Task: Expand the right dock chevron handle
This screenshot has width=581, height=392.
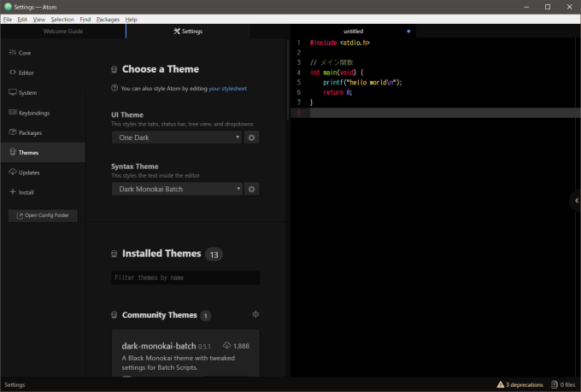Action: click(576, 201)
